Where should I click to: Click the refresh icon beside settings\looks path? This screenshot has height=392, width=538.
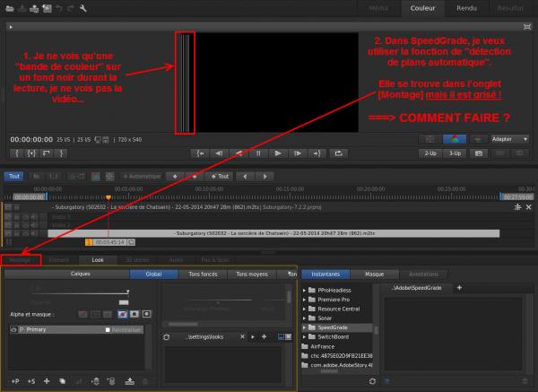(x=167, y=335)
